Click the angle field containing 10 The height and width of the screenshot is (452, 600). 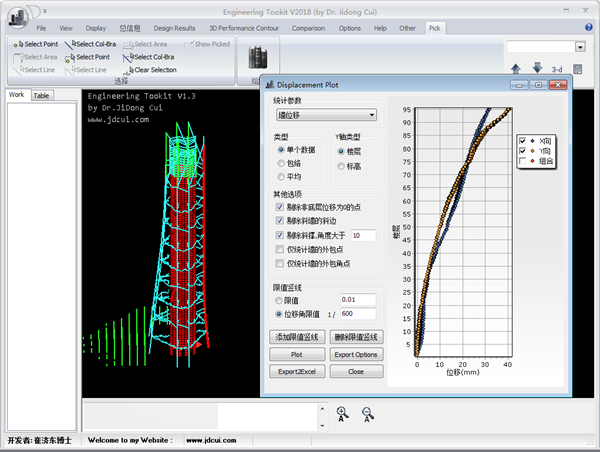pyautogui.click(x=364, y=235)
